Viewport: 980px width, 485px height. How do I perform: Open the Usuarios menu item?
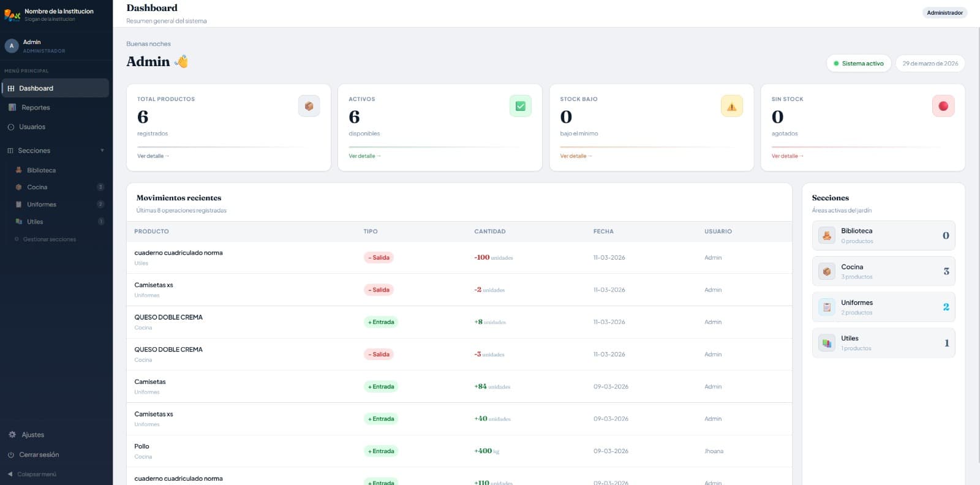pyautogui.click(x=32, y=127)
